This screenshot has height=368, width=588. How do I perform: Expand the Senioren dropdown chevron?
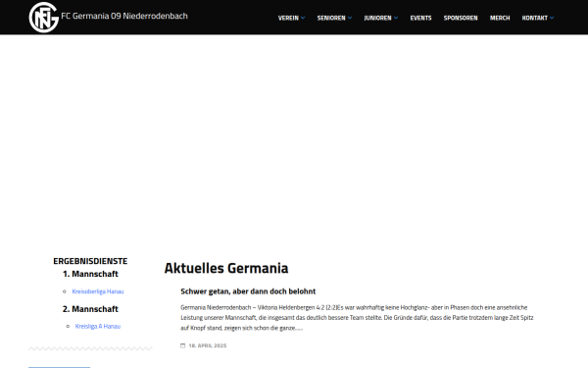[350, 18]
